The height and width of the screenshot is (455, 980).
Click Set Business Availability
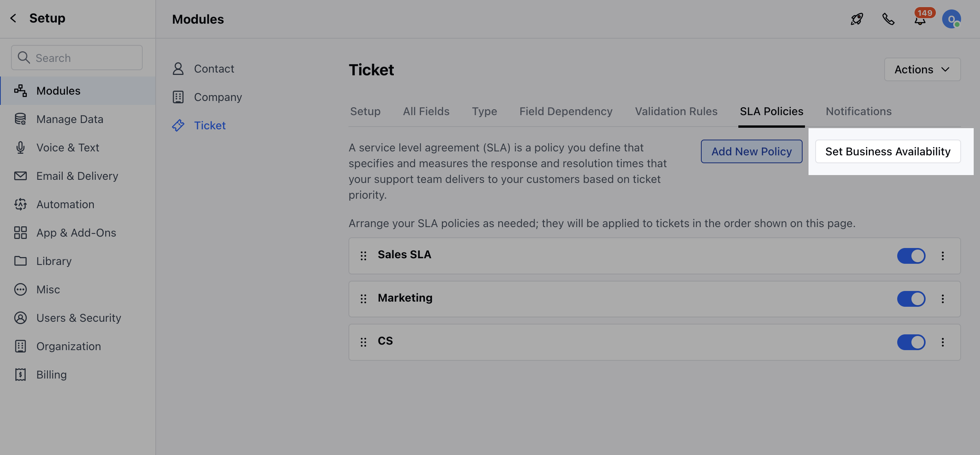pos(888,151)
